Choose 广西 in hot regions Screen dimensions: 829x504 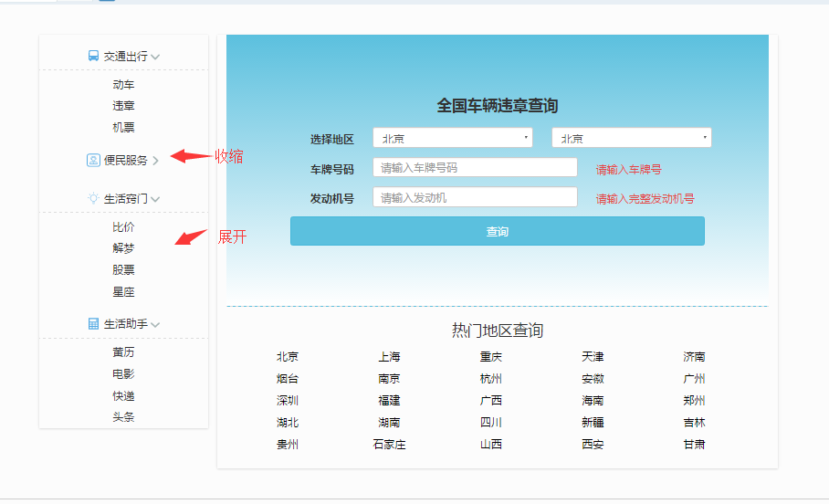(490, 401)
